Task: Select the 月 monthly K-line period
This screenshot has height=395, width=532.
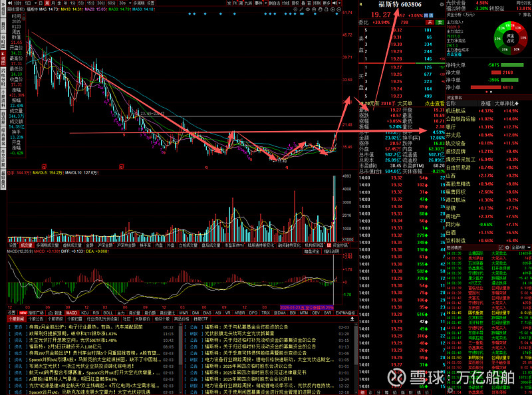Action: [53, 3]
